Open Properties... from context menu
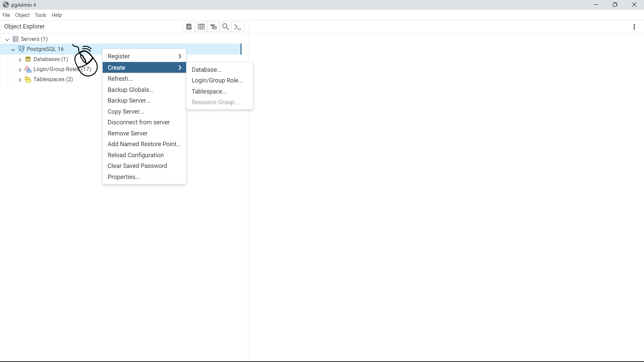 [144, 177]
